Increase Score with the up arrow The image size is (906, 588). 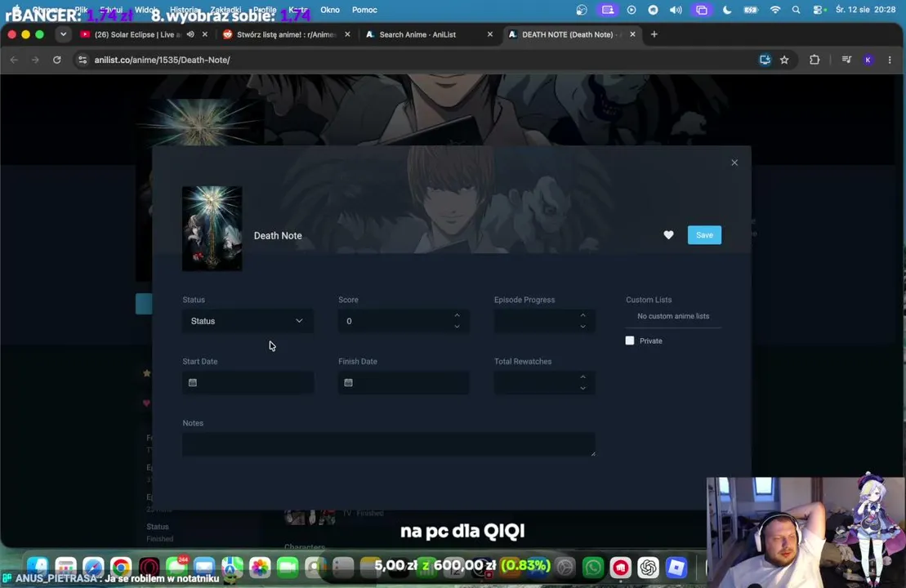click(x=457, y=315)
